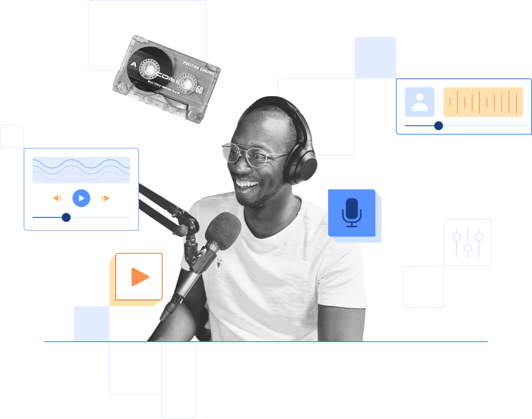Click the orange skip-forward icon

(x=106, y=198)
